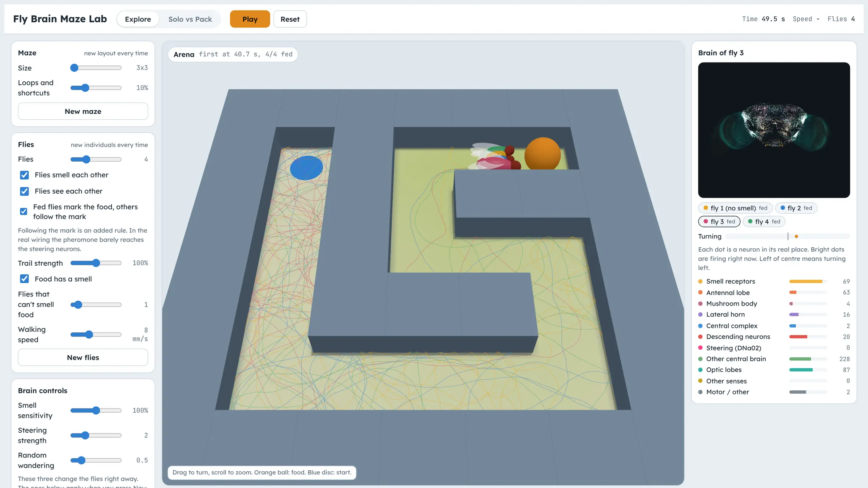Click the Optic lobes legend row
The image size is (868, 488).
pyautogui.click(x=774, y=370)
